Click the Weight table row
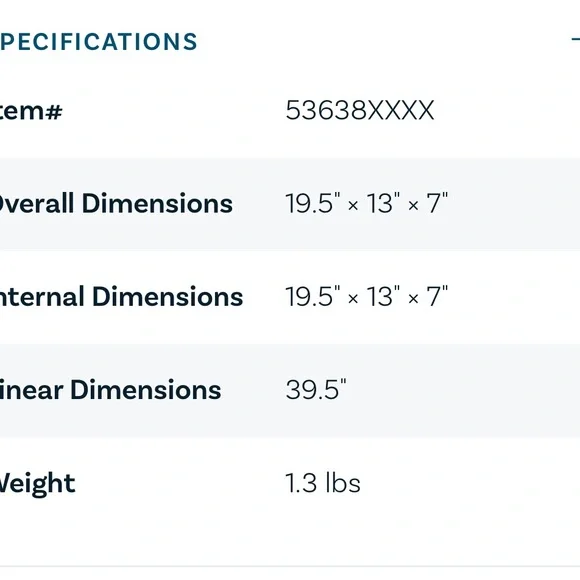 coord(290,483)
